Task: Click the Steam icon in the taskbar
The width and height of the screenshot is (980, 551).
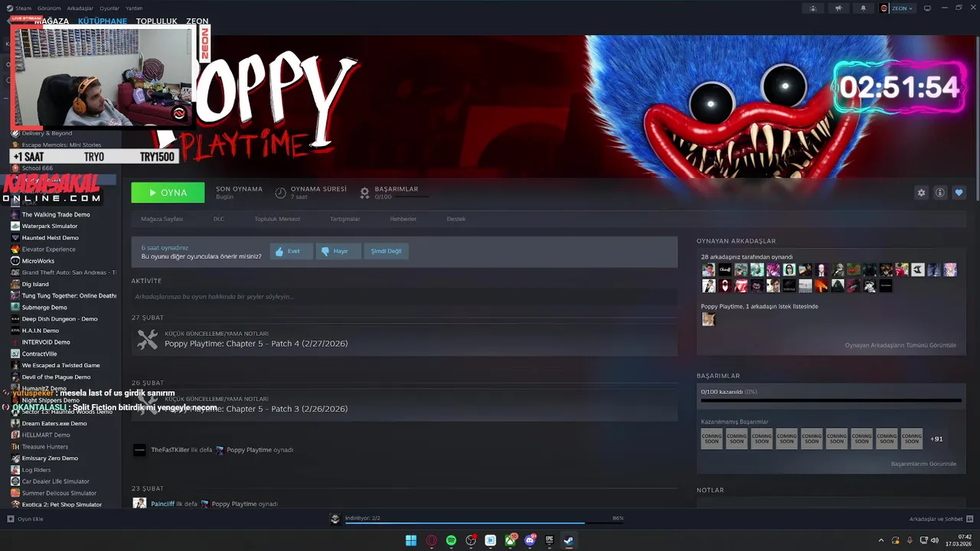Action: click(569, 540)
